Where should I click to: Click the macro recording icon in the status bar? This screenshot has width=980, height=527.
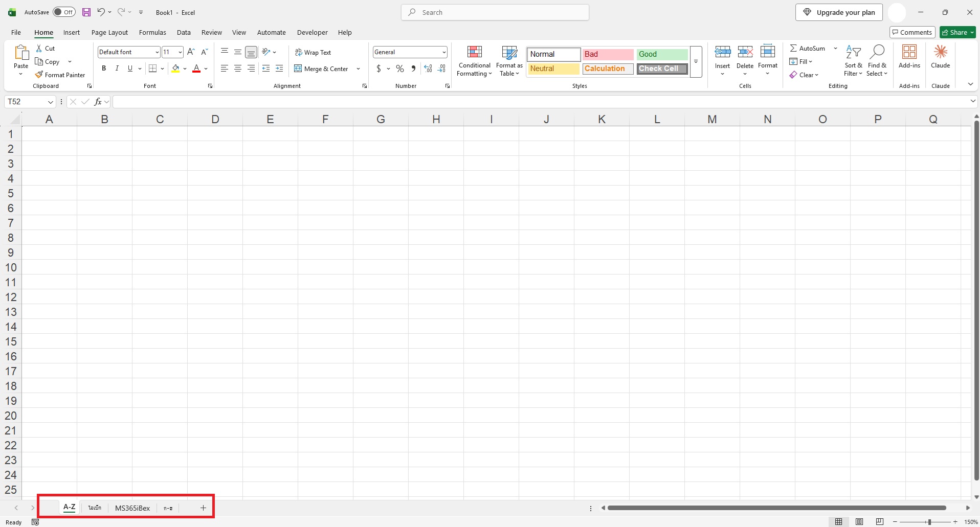(x=35, y=522)
